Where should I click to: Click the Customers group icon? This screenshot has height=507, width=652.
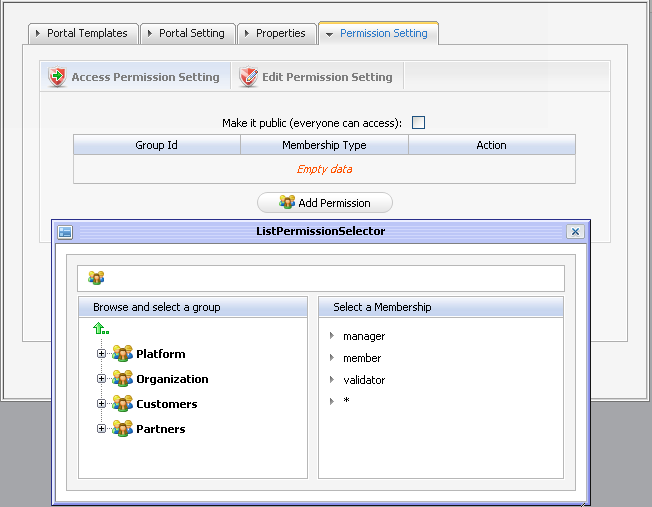[x=122, y=404]
